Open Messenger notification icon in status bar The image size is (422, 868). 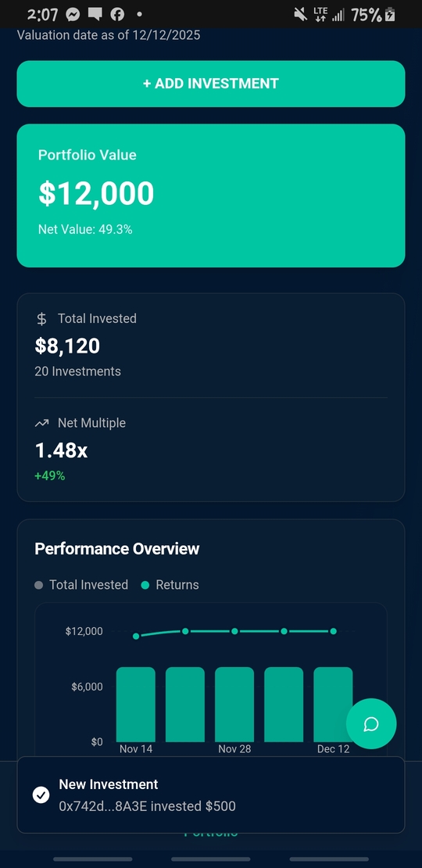73,15
